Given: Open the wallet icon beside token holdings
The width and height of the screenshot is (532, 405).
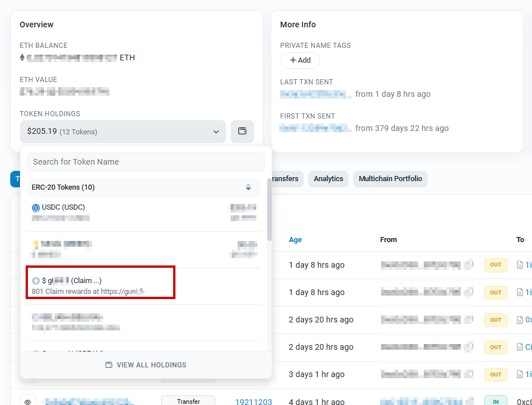Looking at the screenshot, I should coord(242,131).
